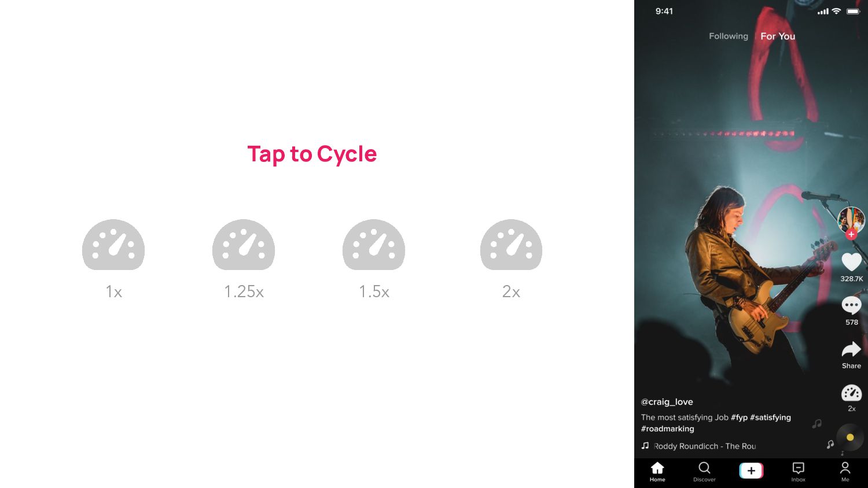Tap the 1x speedometer icon
Screen dimensions: 868x488
point(113,245)
